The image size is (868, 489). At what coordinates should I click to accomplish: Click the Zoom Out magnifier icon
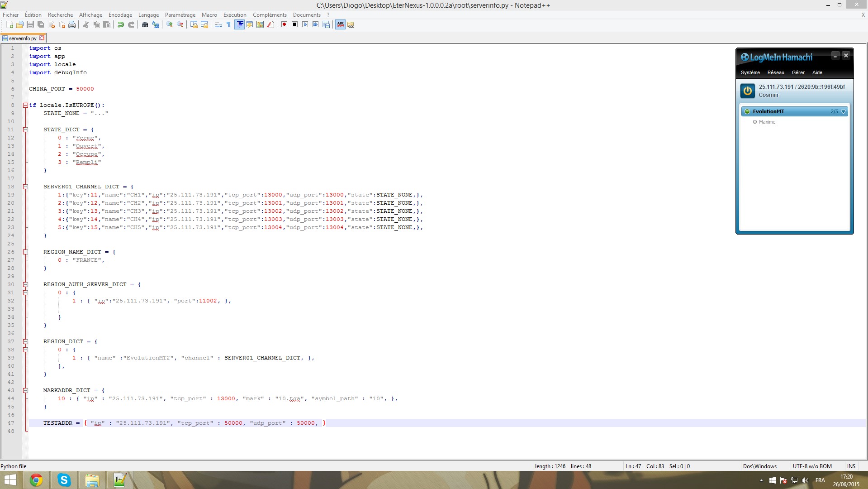(x=180, y=25)
